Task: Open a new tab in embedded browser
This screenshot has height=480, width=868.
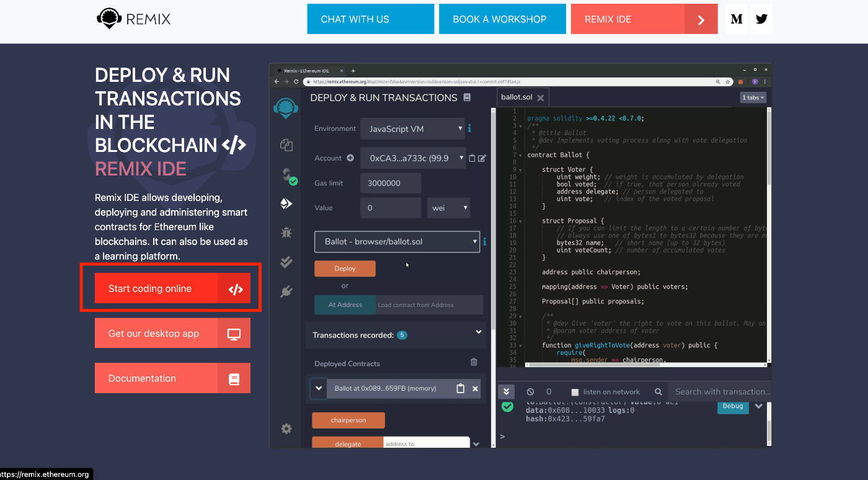Action: point(353,71)
